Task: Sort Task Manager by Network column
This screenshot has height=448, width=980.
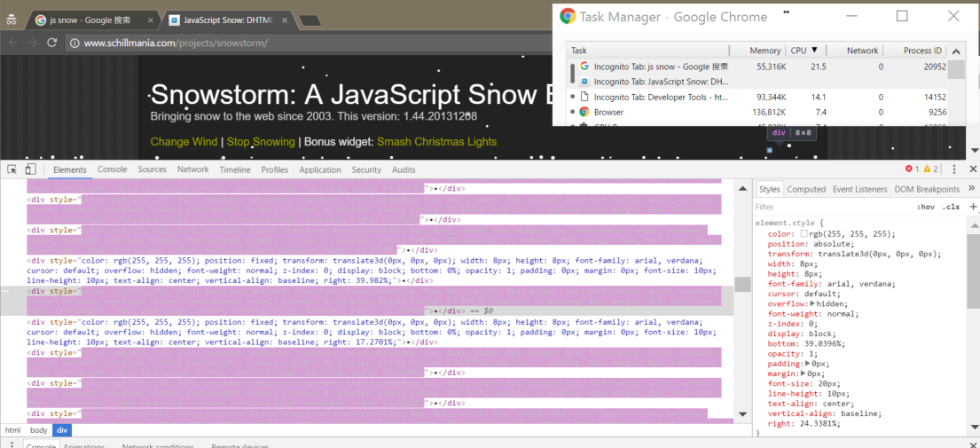Action: pos(862,51)
